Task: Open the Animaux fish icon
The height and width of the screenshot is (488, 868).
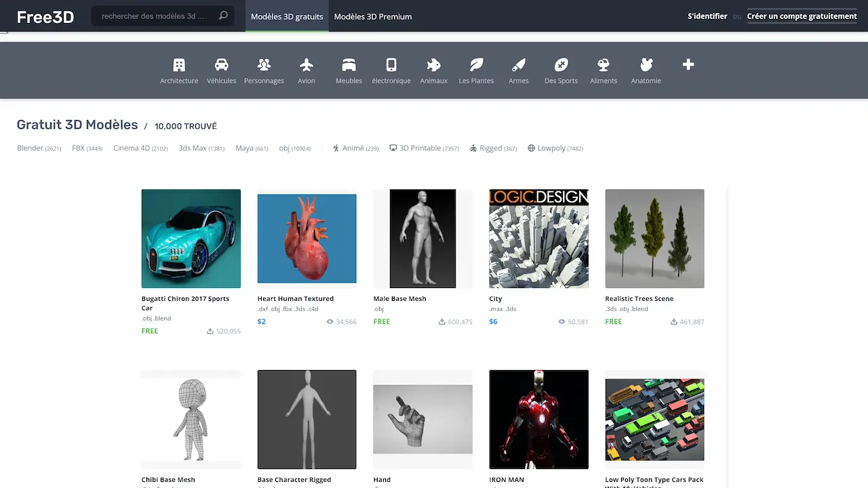Action: (x=433, y=65)
